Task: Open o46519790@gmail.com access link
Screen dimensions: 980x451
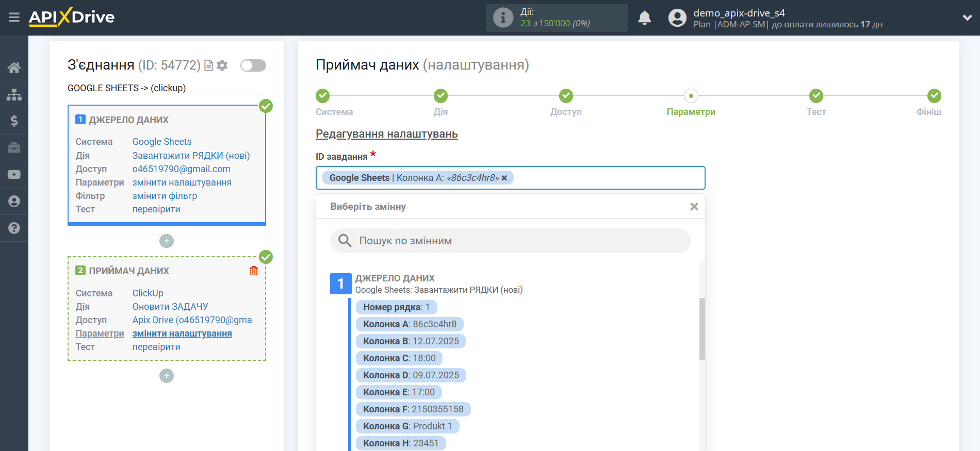Action: (x=182, y=169)
